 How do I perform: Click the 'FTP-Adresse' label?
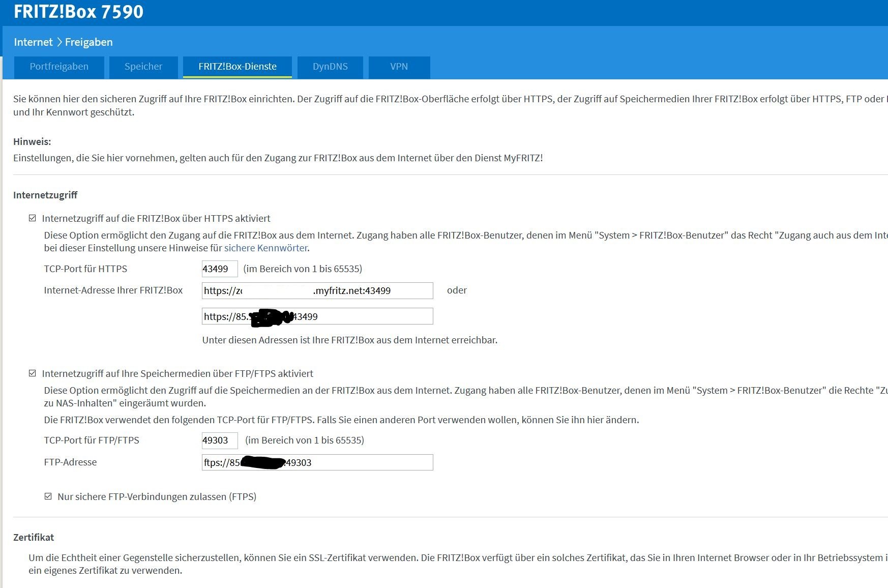click(70, 462)
